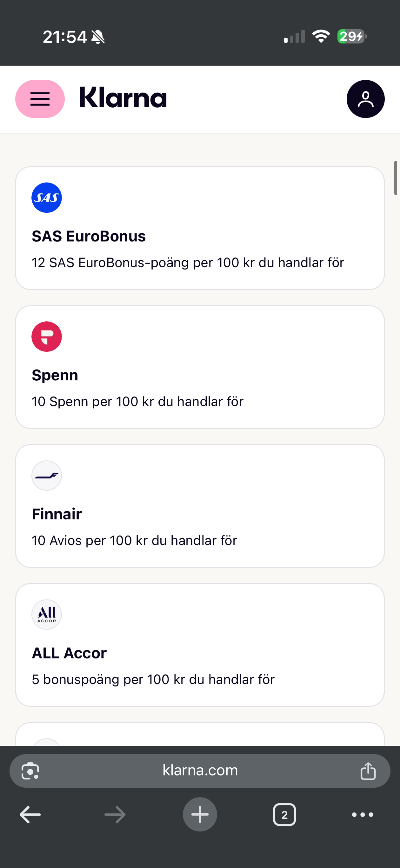Screen dimensions: 400x868
Task: Open the browser three-dot menu
Action: [363, 814]
